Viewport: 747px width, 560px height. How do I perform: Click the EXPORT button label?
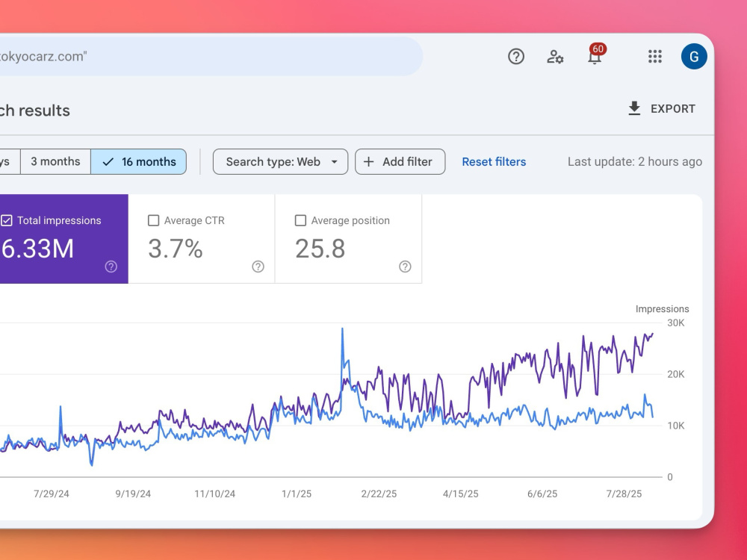tap(673, 108)
